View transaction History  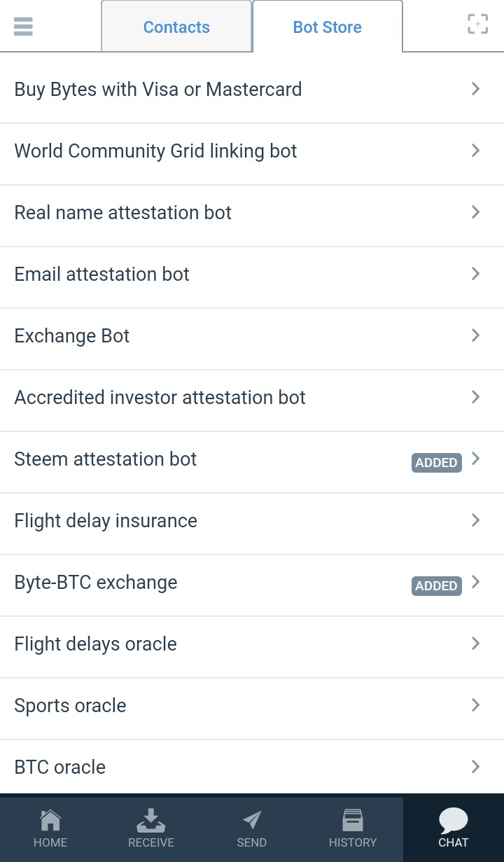(353, 828)
